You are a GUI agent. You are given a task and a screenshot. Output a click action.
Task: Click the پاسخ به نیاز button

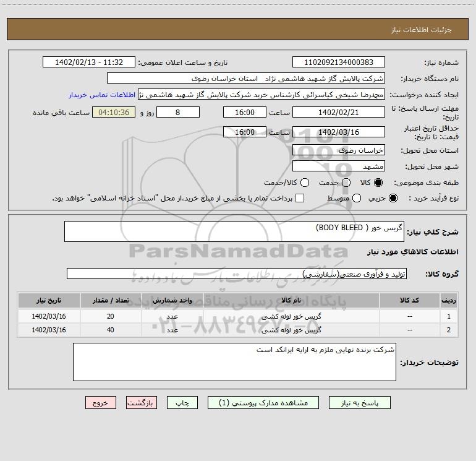pyautogui.click(x=360, y=403)
